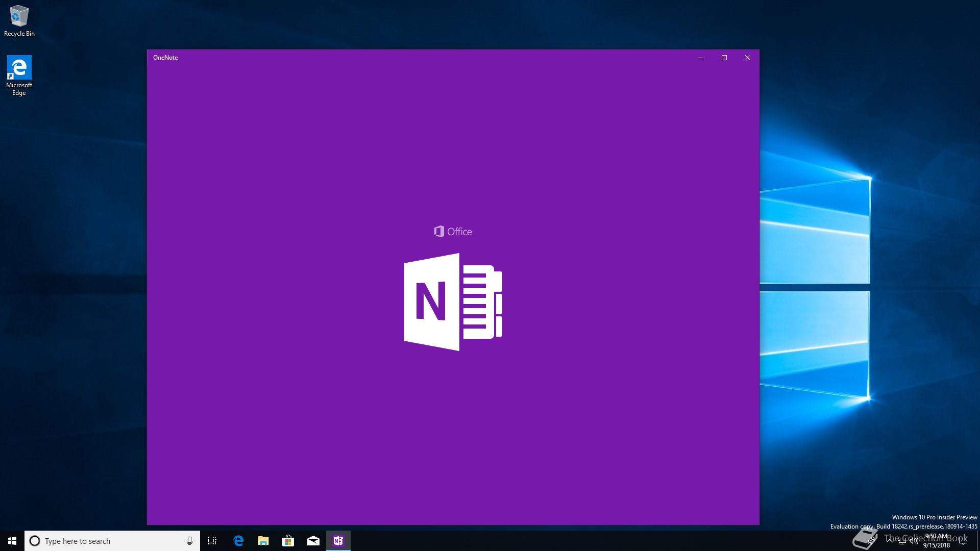Open the Recycle Bin desktop icon
980x551 pixels.
[19, 20]
